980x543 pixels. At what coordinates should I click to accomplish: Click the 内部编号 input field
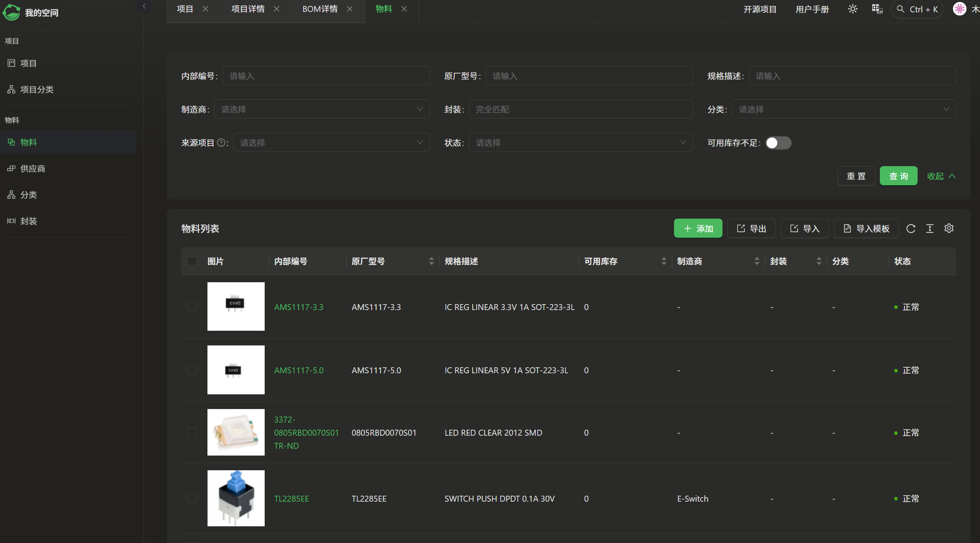click(326, 76)
